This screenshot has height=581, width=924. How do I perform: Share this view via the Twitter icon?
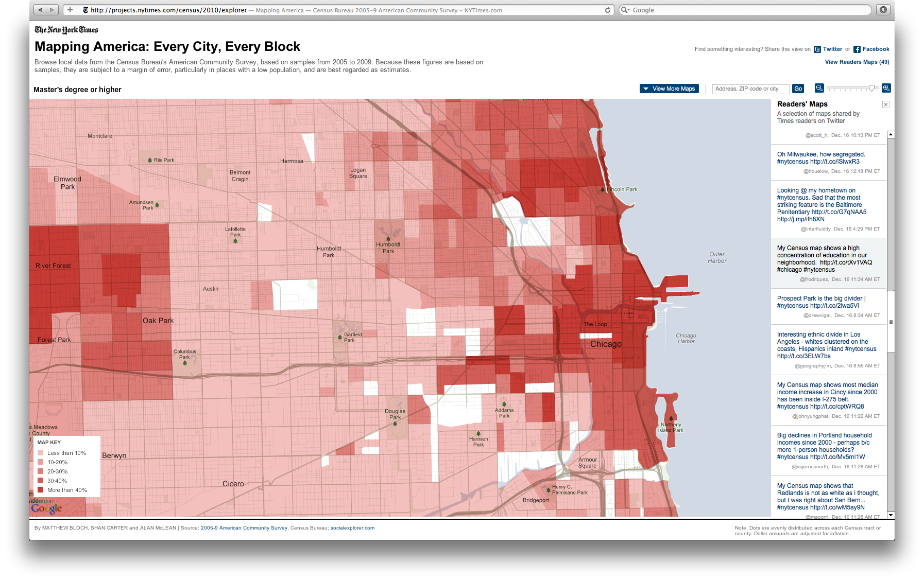[x=817, y=49]
